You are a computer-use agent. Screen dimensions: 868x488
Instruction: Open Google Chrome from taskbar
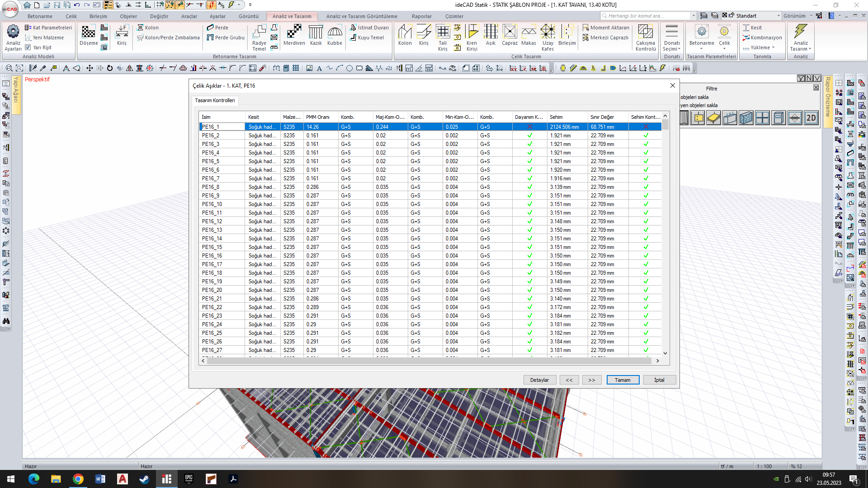point(78,479)
